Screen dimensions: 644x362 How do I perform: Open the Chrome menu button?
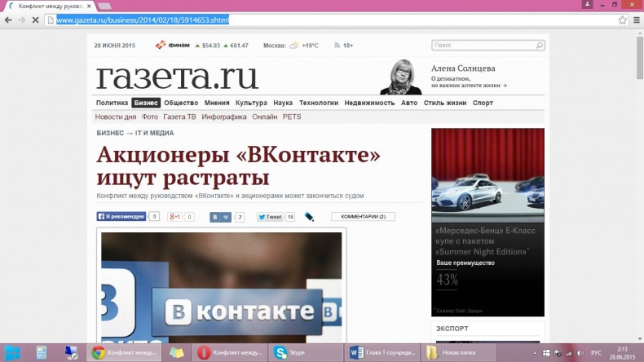pos(637,20)
